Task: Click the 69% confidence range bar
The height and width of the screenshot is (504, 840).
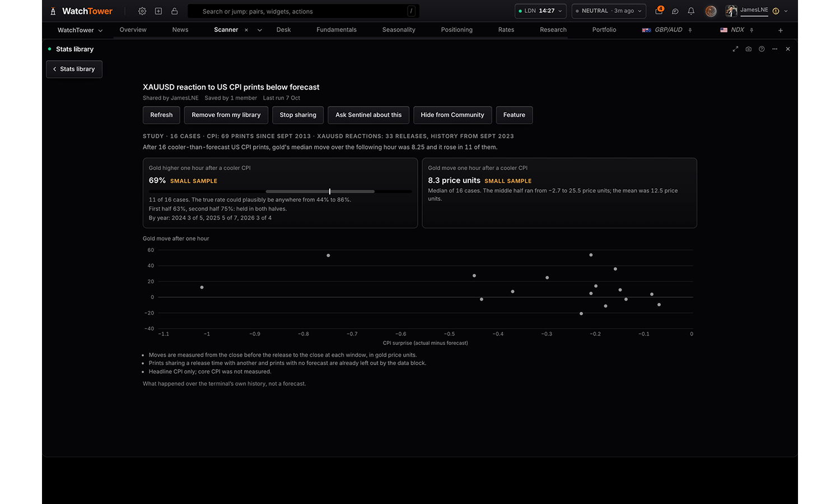Action: [x=281, y=192]
